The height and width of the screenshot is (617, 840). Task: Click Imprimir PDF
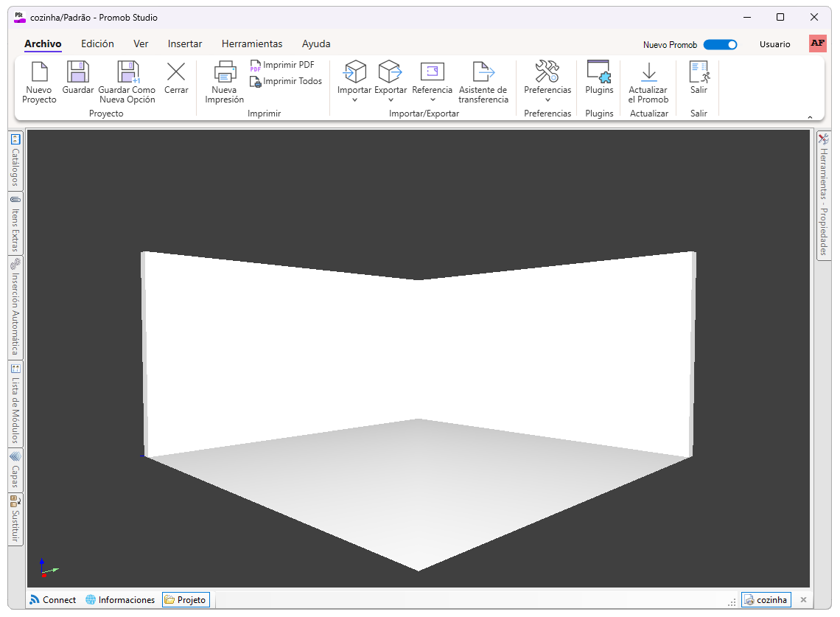click(282, 65)
